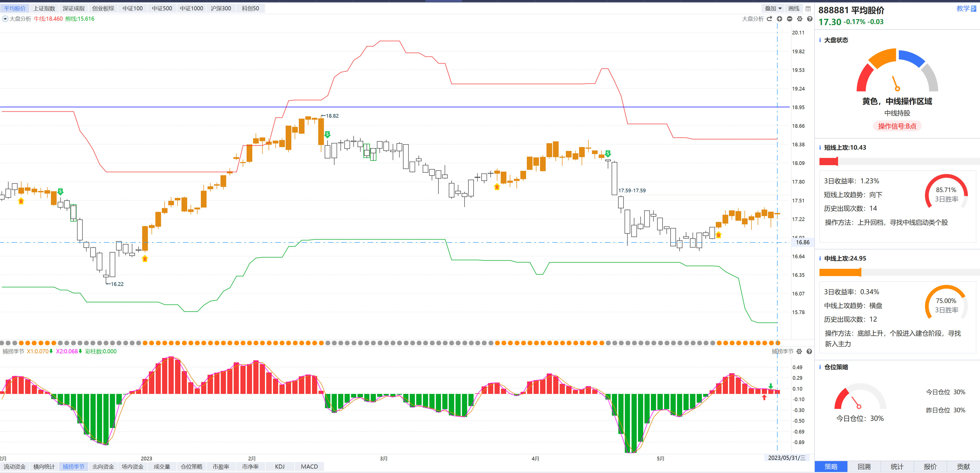Image resolution: width=980 pixels, height=473 pixels.
Task: Click S sell marker near 18.82 peak
Action: (327, 134)
